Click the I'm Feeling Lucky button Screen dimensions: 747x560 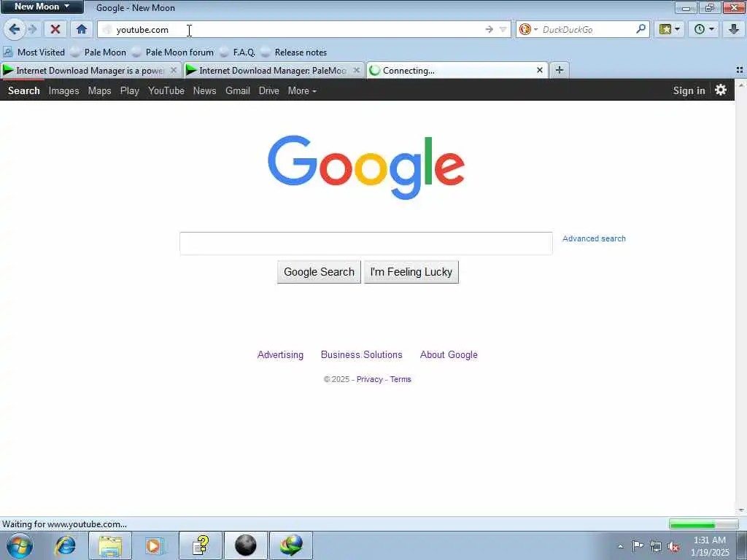(411, 272)
